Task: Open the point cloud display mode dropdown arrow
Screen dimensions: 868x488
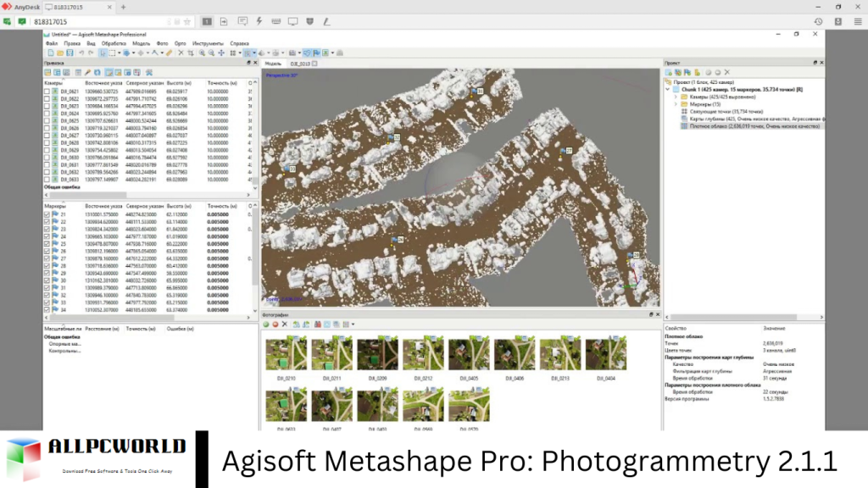Action: [254, 53]
